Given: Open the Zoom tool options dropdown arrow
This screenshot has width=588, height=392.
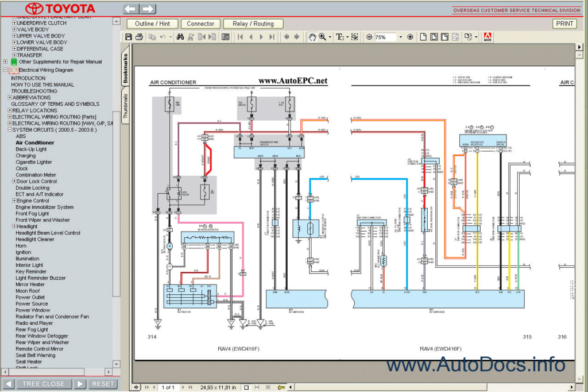Looking at the screenshot, I should [330, 37].
